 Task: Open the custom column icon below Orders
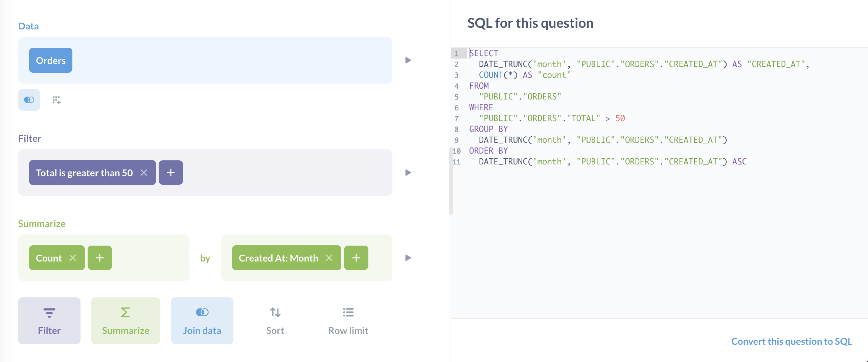coord(56,99)
